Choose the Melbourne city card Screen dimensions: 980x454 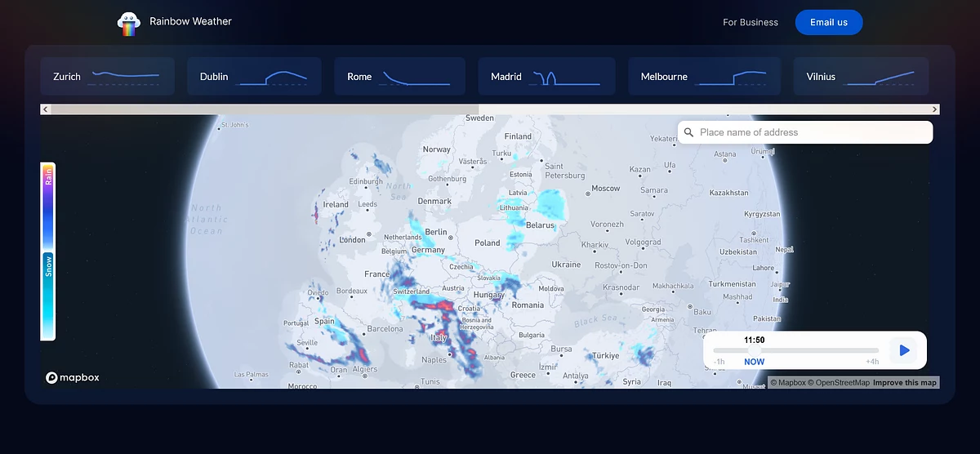(704, 77)
